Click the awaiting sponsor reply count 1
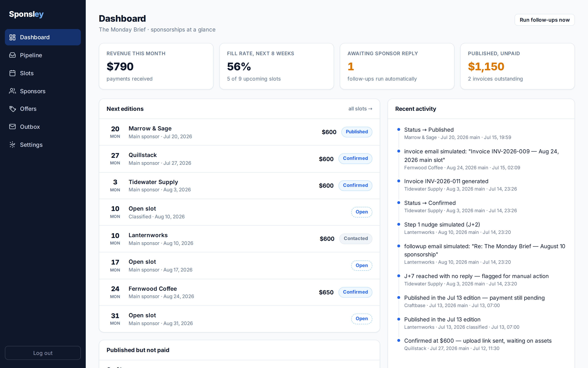 point(351,66)
